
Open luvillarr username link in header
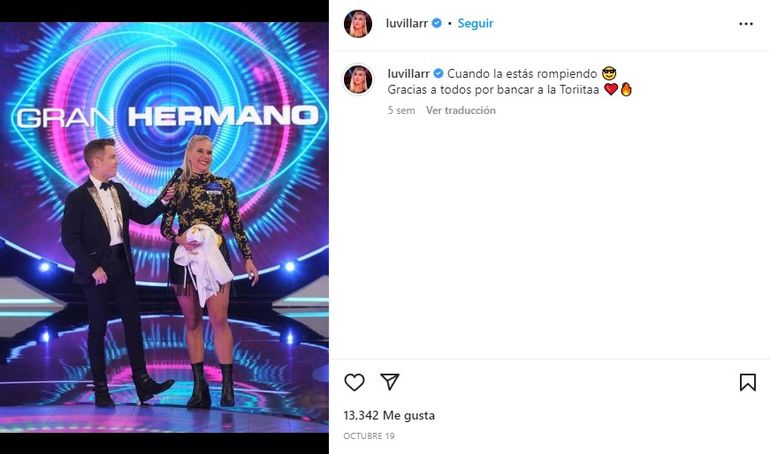(x=407, y=23)
